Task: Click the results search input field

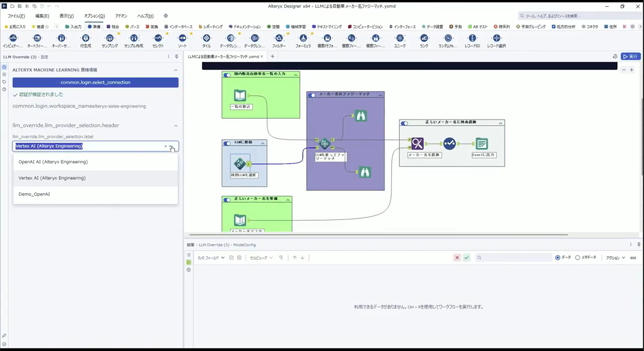Action: [514, 258]
